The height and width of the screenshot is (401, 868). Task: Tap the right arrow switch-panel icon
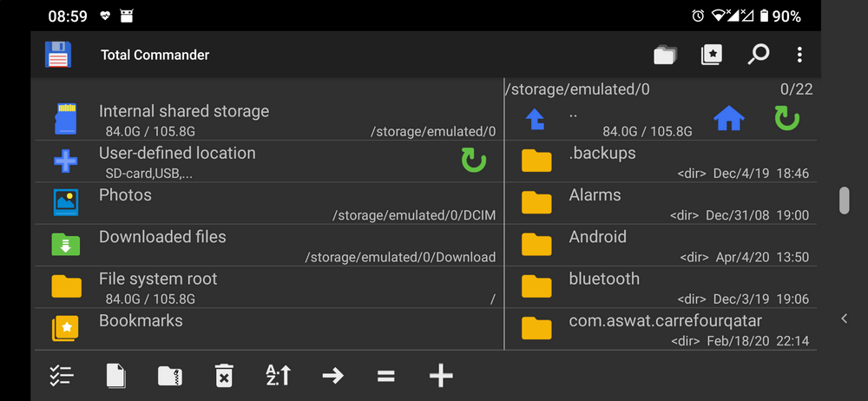pos(332,375)
